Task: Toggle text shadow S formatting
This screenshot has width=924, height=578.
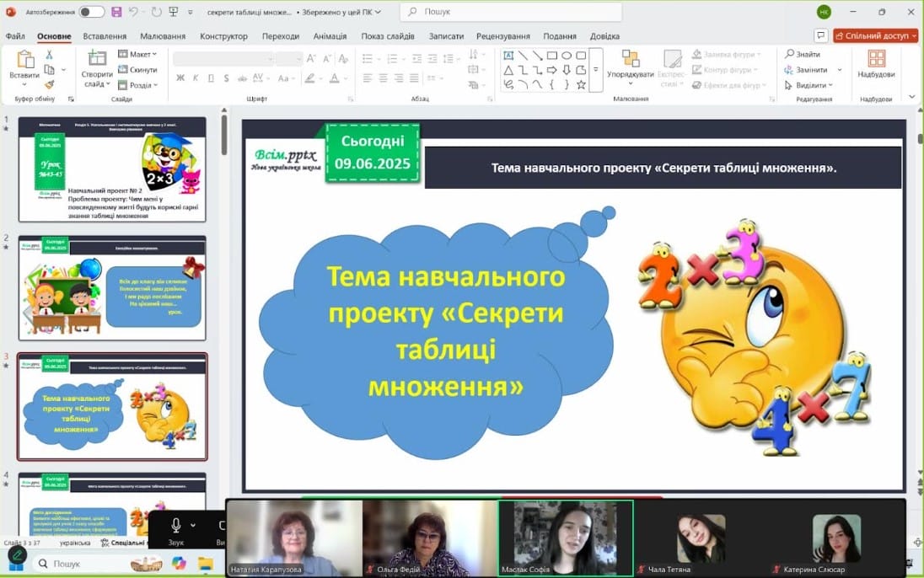Action: coord(226,78)
